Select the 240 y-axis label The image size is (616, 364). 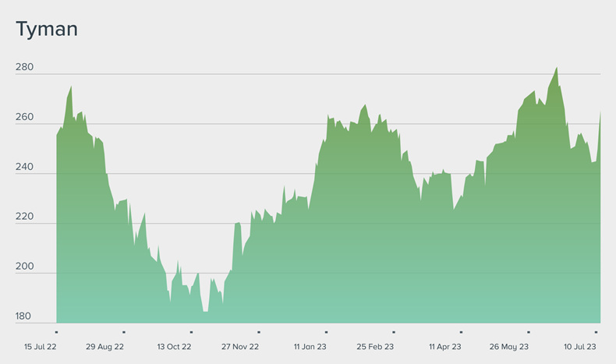coord(24,168)
